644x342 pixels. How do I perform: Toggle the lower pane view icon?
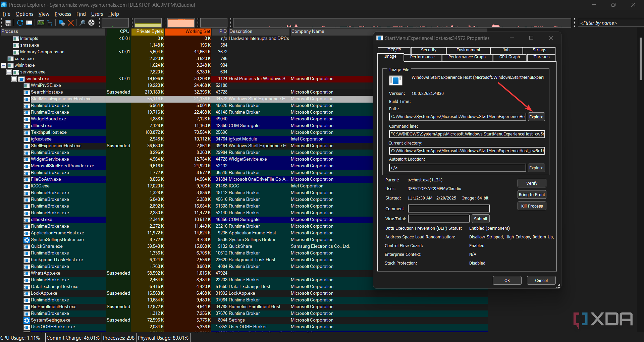coord(30,23)
